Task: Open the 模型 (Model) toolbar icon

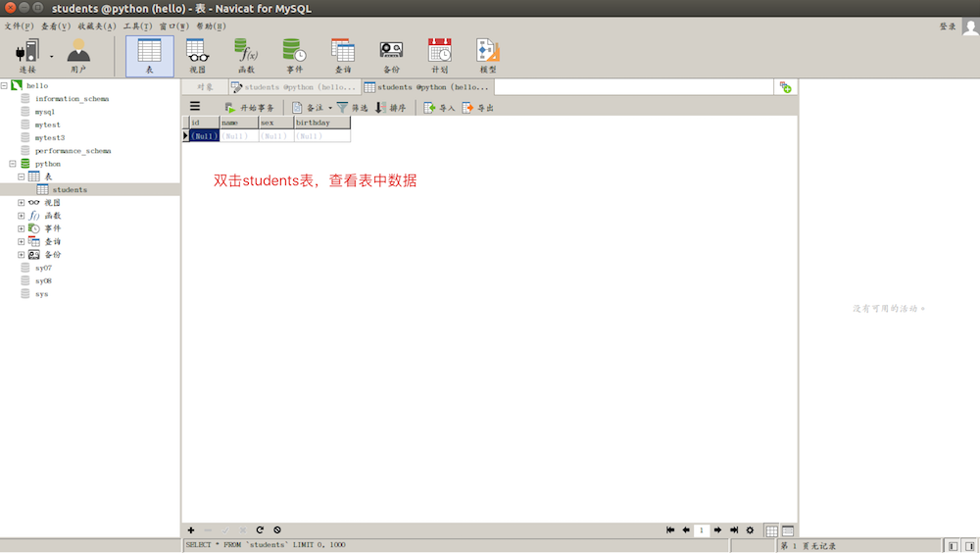Action: (487, 55)
